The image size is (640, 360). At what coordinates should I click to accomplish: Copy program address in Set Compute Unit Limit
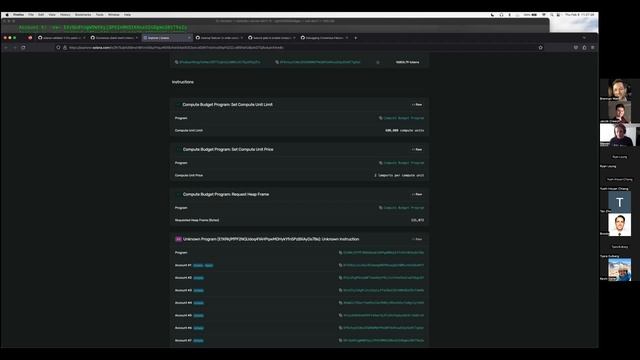click(x=380, y=118)
